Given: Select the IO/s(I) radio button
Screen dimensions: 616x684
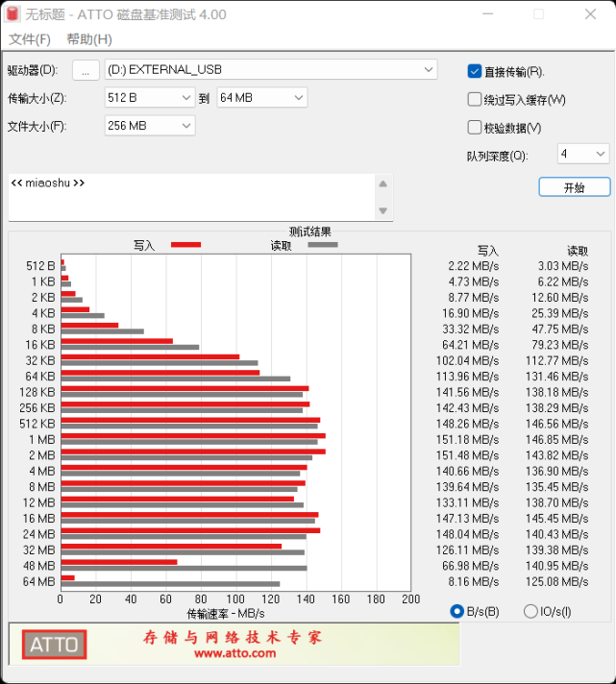Looking at the screenshot, I should click(530, 611).
